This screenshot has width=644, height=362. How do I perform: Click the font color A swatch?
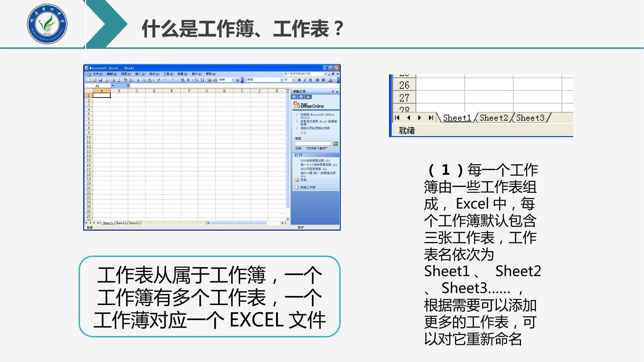pos(330,80)
